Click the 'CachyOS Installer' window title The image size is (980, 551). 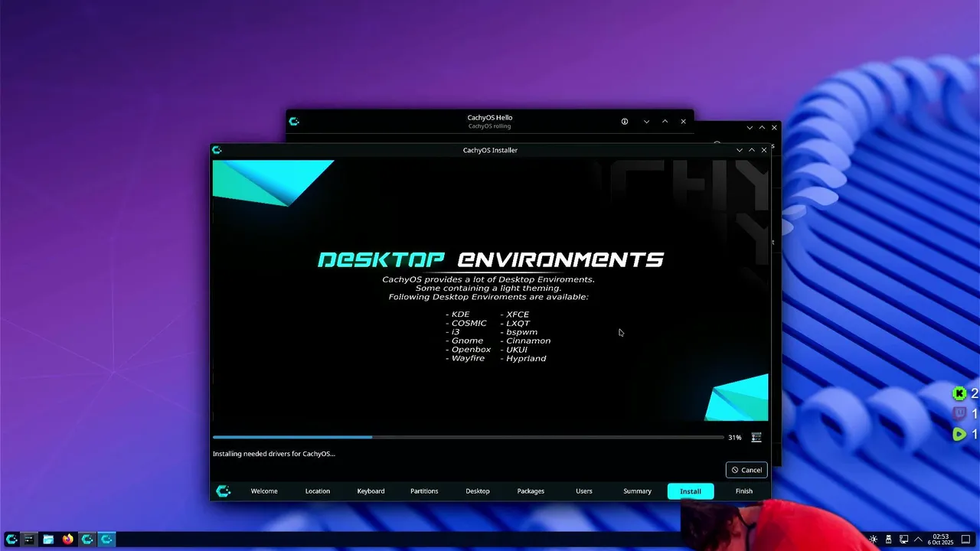[490, 150]
